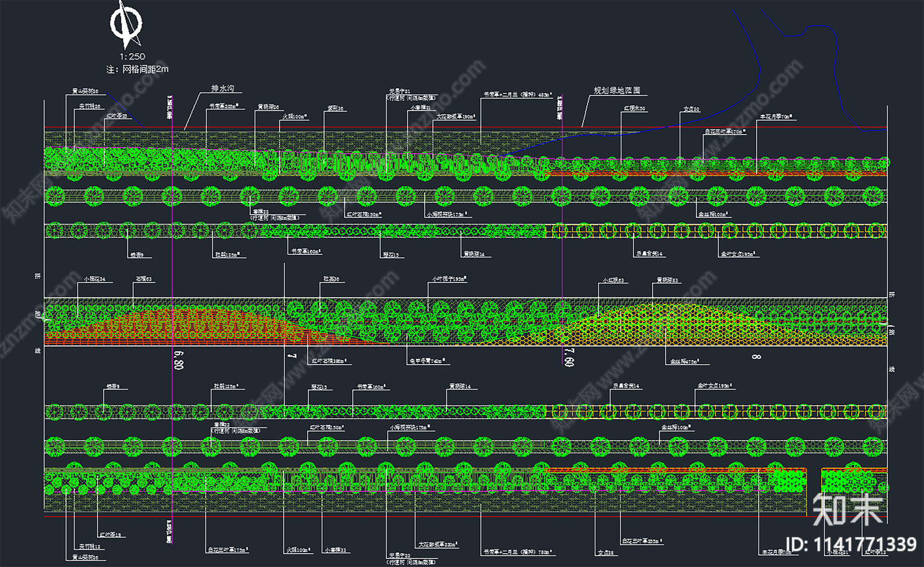Select the note 注: 网格间距2m
This screenshot has height=567, width=924.
137,69
